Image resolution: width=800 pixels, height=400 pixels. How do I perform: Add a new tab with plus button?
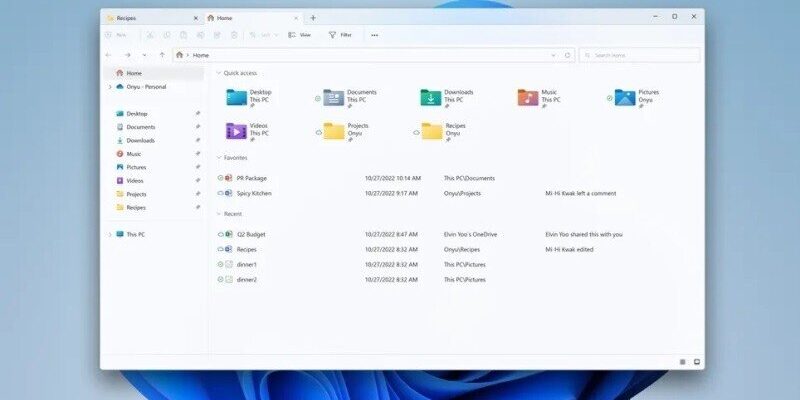(x=313, y=18)
